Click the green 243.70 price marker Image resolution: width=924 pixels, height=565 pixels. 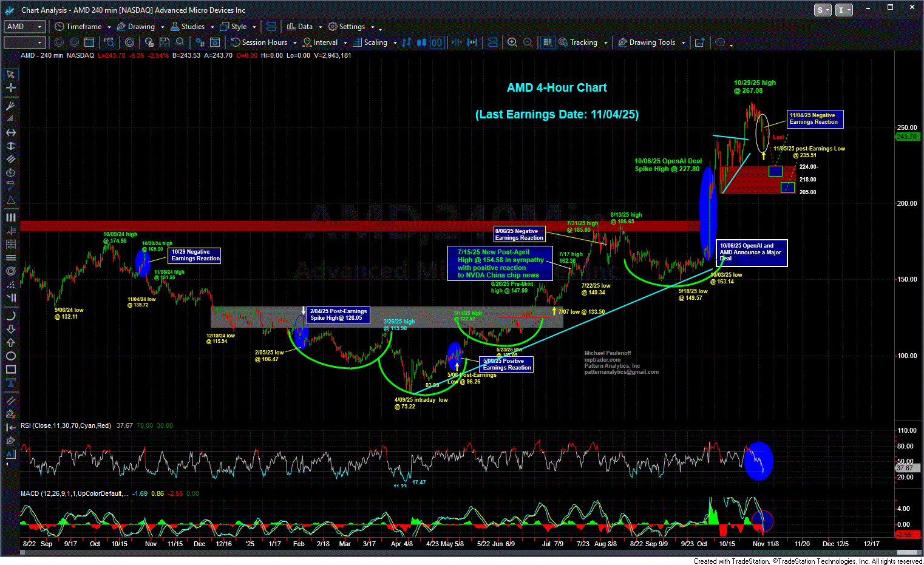906,137
